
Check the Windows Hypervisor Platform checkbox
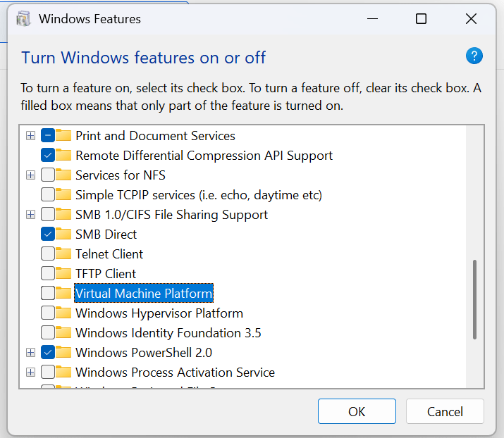48,313
